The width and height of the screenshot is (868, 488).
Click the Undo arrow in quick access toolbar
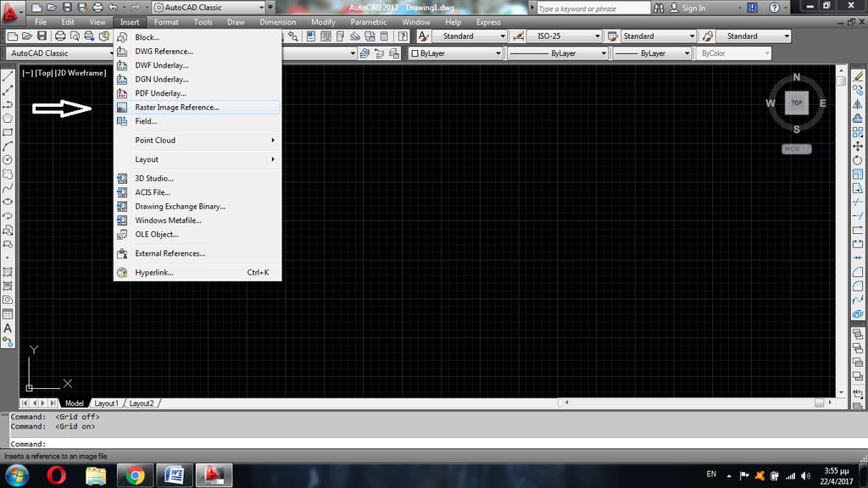(x=113, y=7)
